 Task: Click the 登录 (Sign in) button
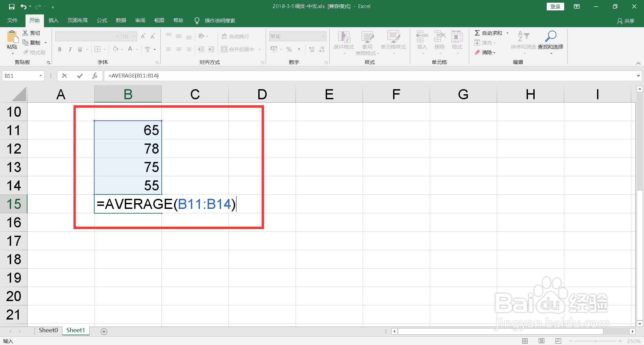[x=555, y=6]
